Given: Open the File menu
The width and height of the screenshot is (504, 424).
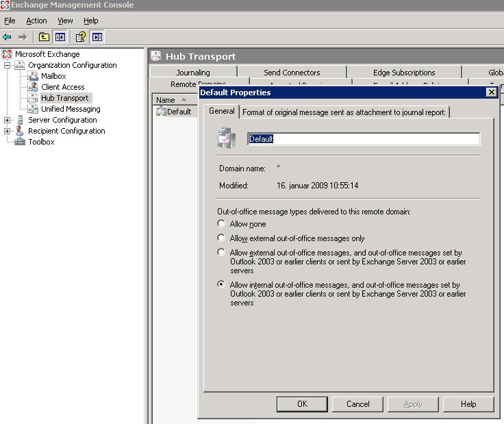Looking at the screenshot, I should (10, 21).
